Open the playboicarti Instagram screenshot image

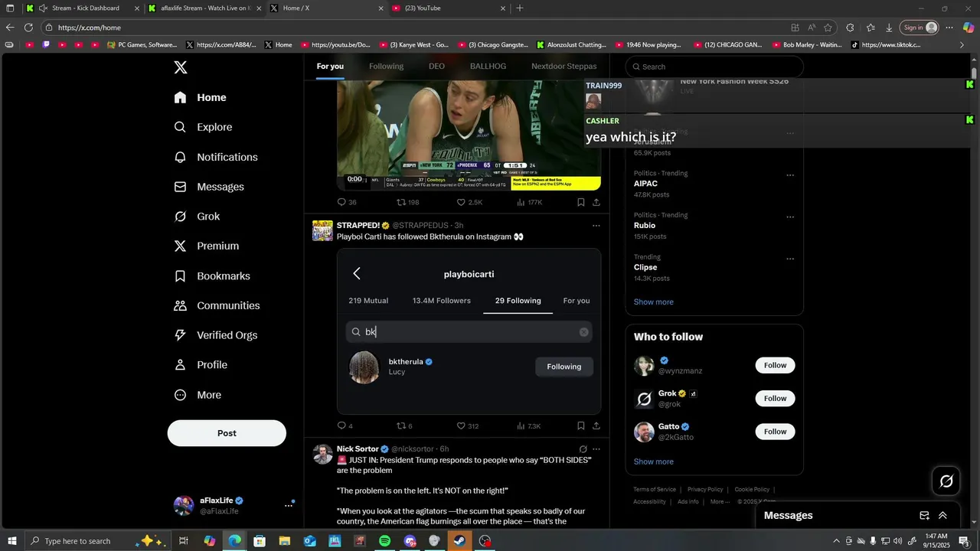469,331
